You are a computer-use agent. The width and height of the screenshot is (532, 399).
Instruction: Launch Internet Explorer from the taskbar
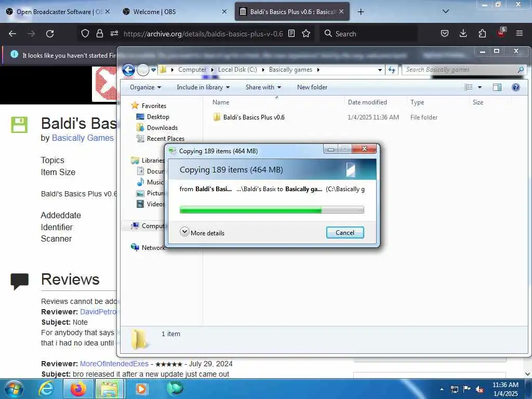point(46,389)
